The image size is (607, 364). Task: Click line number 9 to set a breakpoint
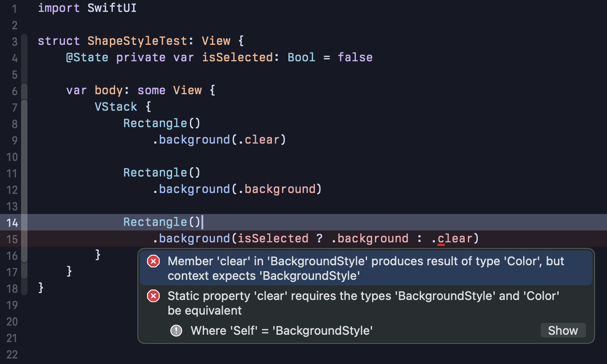[14, 139]
